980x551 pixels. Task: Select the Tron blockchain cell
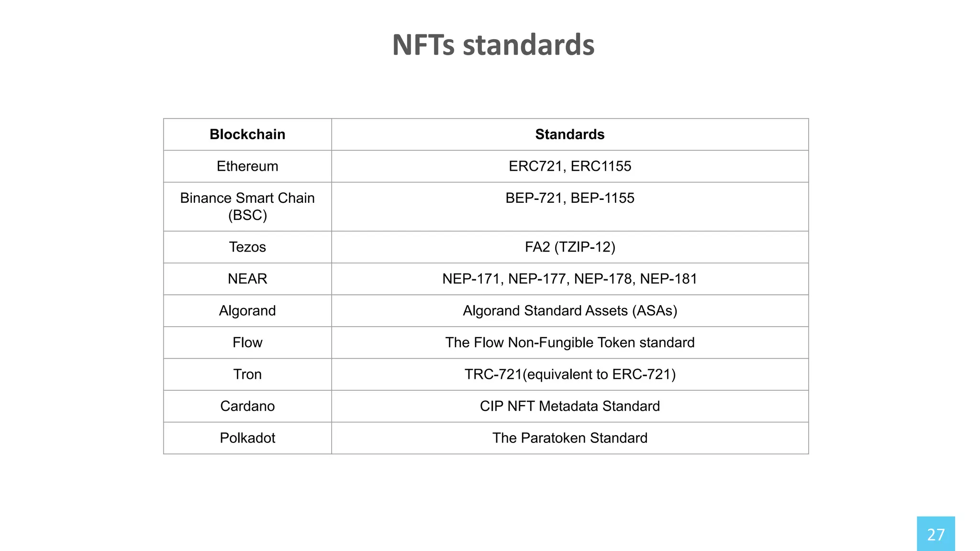coord(247,374)
